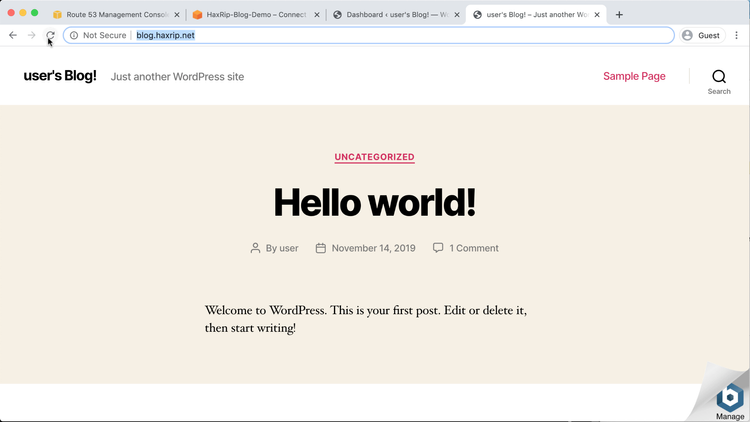Open the 1 Comment link

point(474,248)
